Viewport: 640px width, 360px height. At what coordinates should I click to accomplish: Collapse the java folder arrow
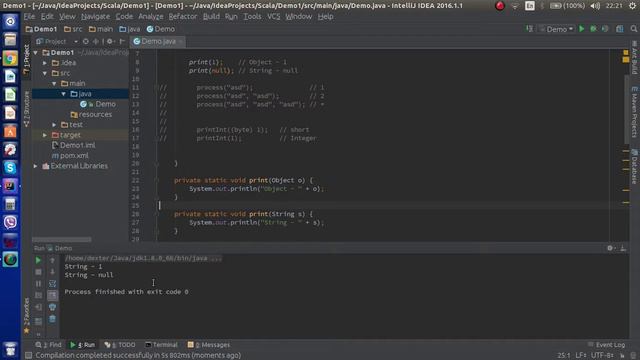[x=64, y=94]
